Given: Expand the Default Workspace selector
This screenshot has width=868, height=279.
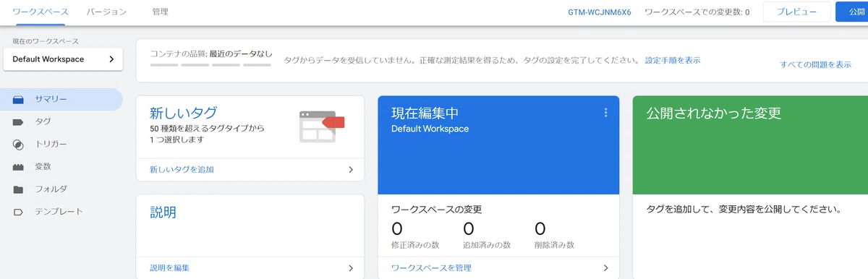Looking at the screenshot, I should (x=63, y=59).
